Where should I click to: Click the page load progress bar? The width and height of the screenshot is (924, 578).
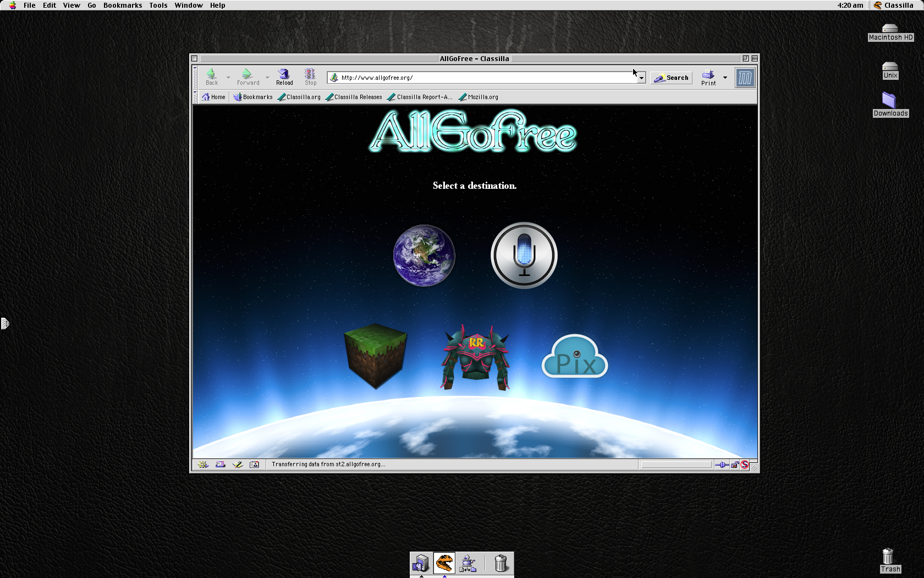click(x=676, y=465)
